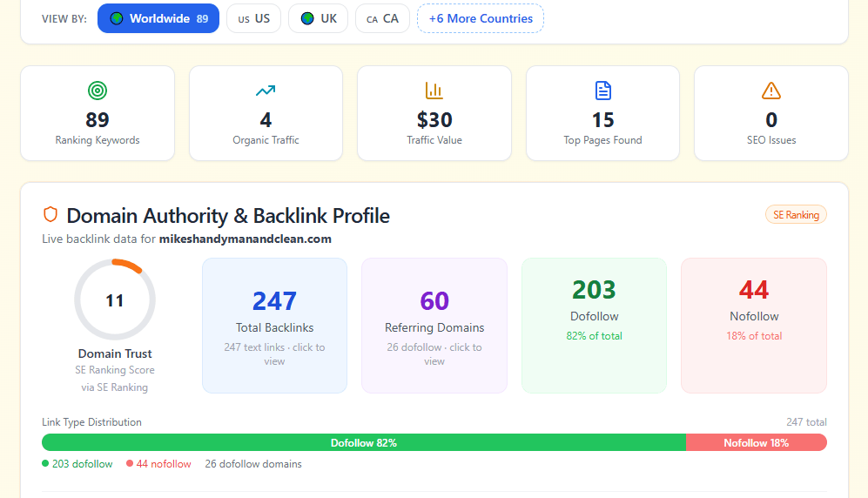
Task: Click the '82% of total' text
Action: coord(594,336)
